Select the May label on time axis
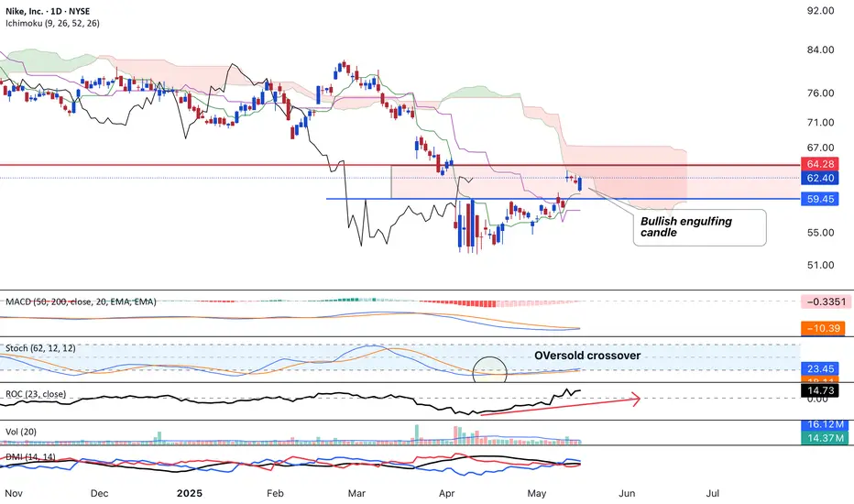The image size is (854, 504). click(536, 493)
